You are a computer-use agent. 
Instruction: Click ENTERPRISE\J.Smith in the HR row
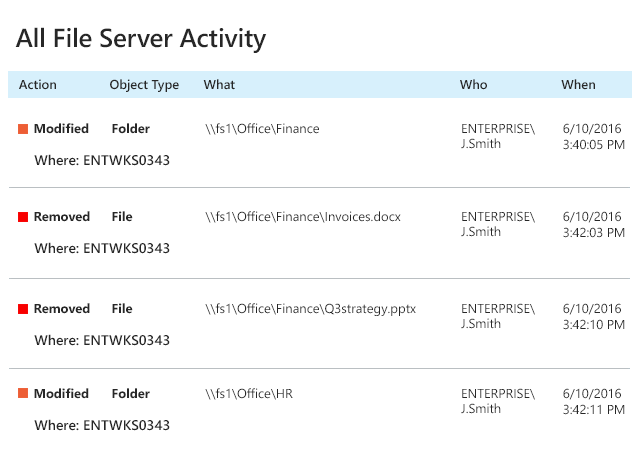click(x=497, y=401)
